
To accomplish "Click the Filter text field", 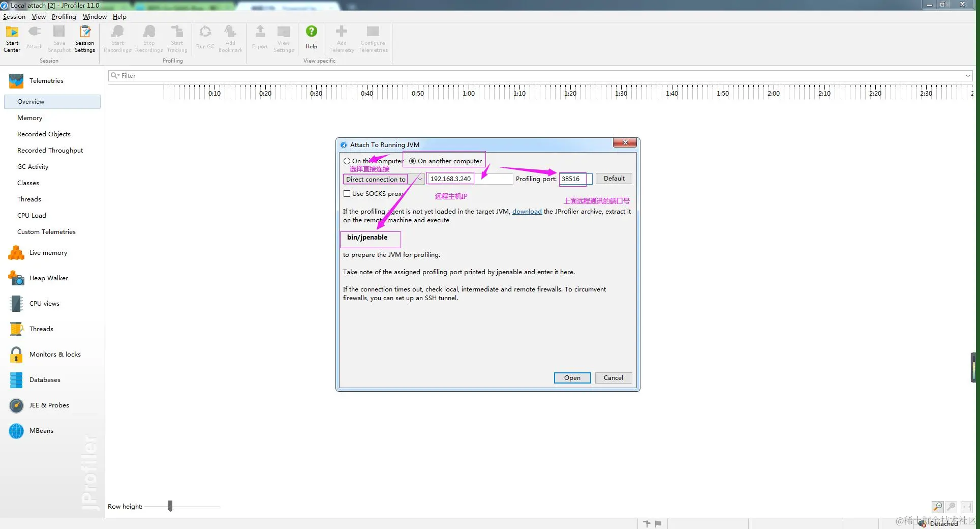I will click(540, 76).
